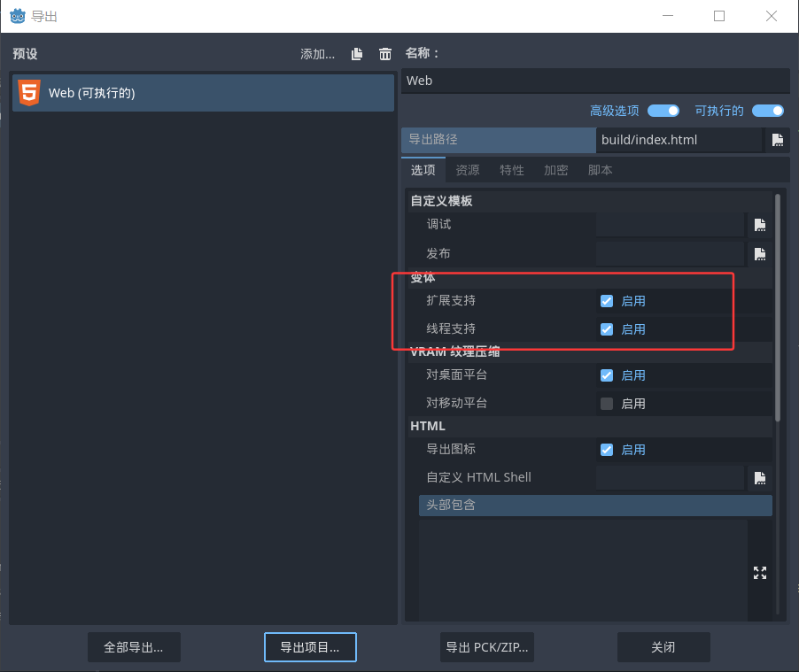
Task: Uncheck the 扩展支持 checkbox
Action: [x=607, y=301]
